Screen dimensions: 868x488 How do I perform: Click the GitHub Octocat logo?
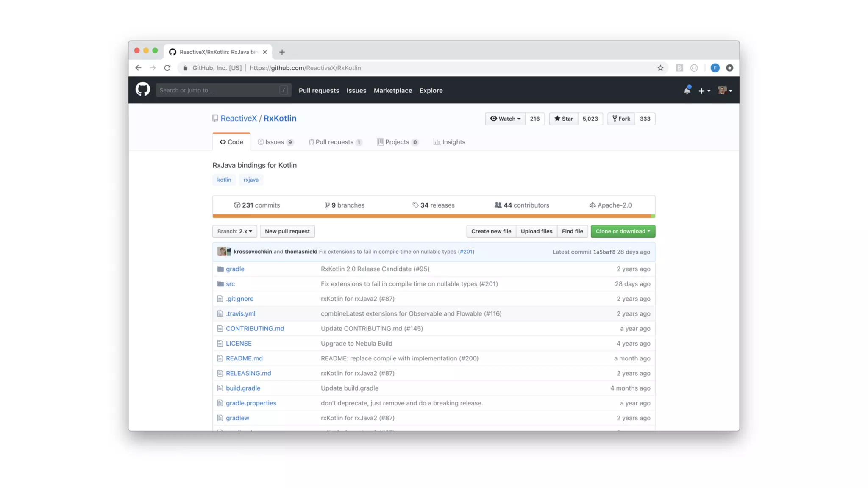(x=142, y=90)
